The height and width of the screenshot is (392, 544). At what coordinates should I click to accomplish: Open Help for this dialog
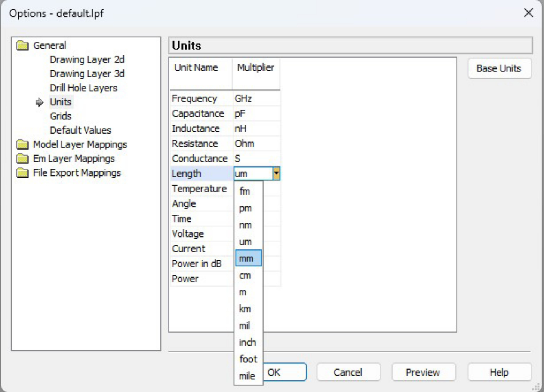point(499,372)
